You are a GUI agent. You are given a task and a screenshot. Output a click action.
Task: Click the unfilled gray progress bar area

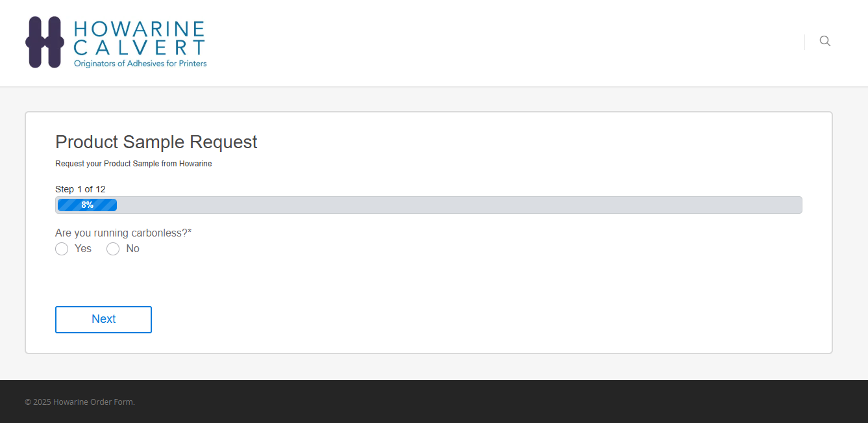[454, 205]
